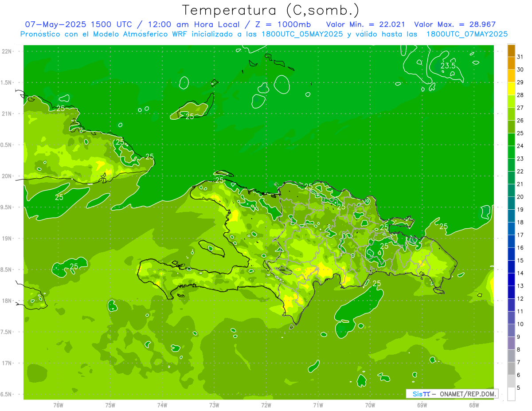
Task: Click the "74W" longitude axis label
Action: (162, 405)
